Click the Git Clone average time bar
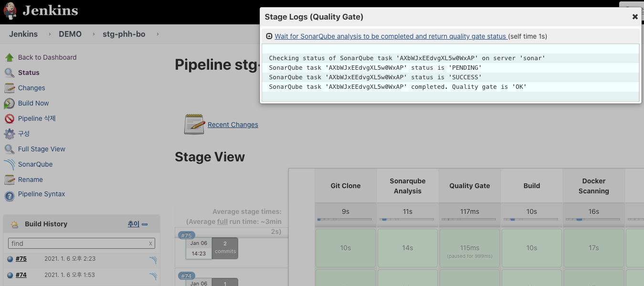This screenshot has width=644, height=286. (345, 220)
